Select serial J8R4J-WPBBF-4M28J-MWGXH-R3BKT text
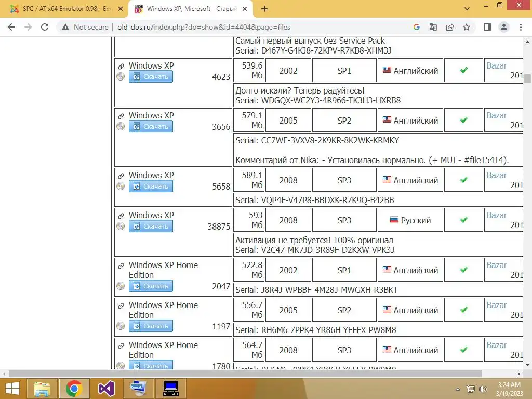Screen dimensions: 532x399 point(329,290)
